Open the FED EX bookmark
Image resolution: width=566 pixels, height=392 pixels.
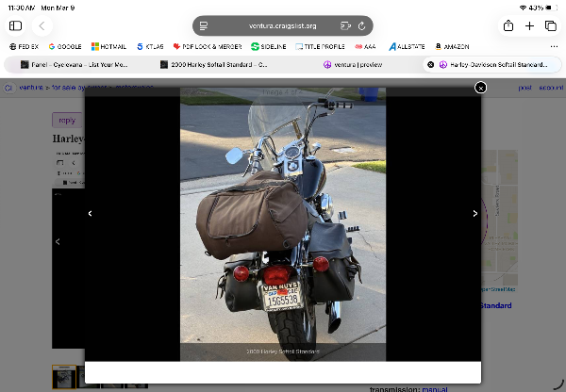pos(25,46)
